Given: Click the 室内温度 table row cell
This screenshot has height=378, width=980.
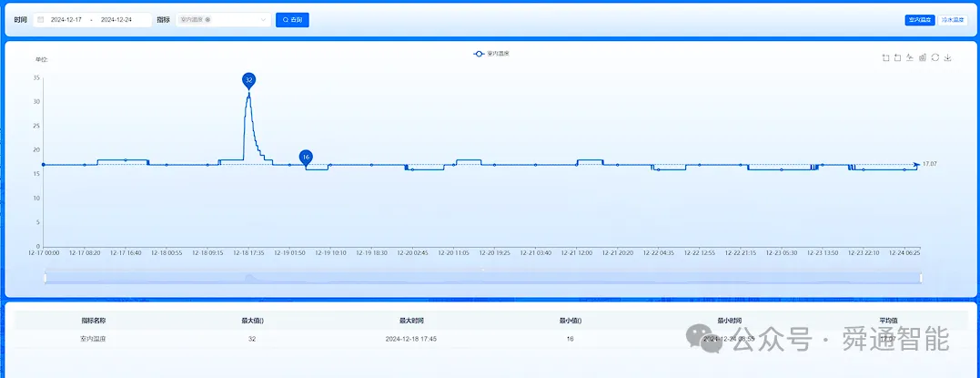Looking at the screenshot, I should 93,339.
